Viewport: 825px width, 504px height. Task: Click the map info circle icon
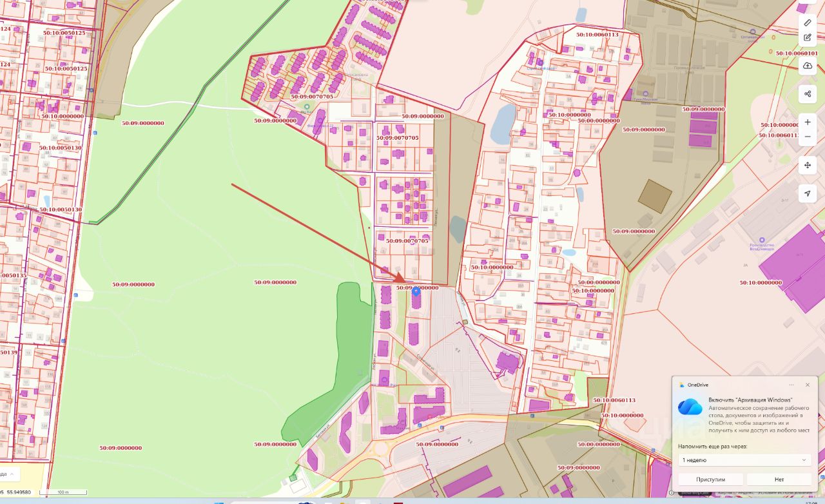pyautogui.click(x=672, y=493)
